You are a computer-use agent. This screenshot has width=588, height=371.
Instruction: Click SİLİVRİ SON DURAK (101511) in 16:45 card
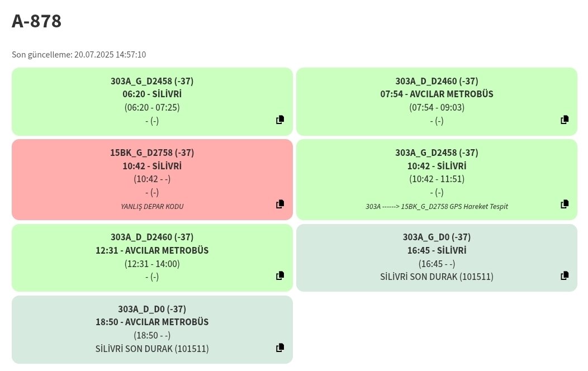tap(437, 277)
